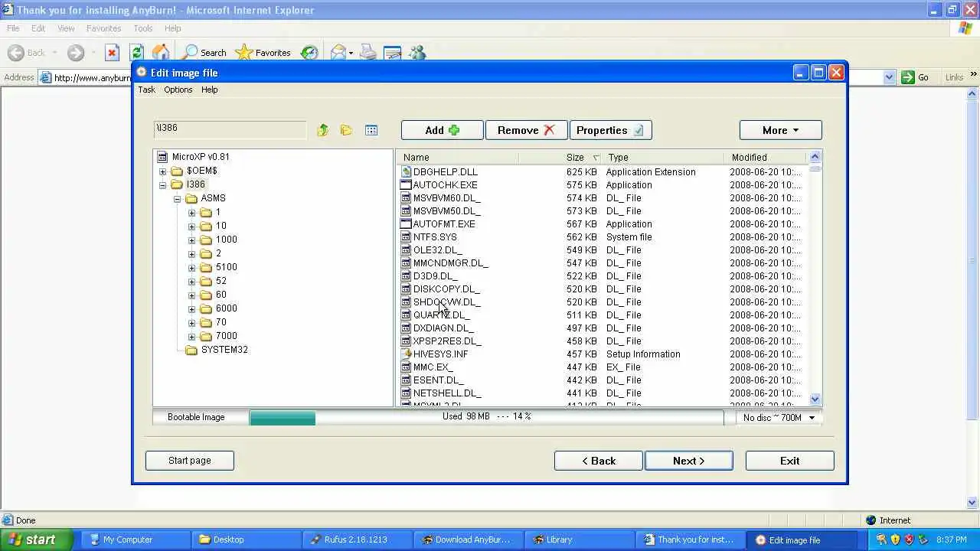Click SYSTEM32 folder icon in tree
Image resolution: width=980 pixels, height=551 pixels.
pyautogui.click(x=191, y=350)
